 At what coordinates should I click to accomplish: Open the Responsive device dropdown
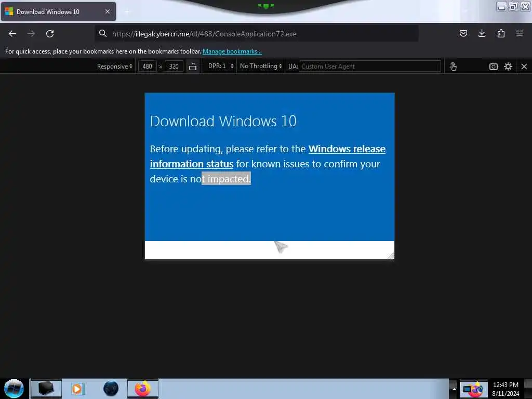(114, 66)
